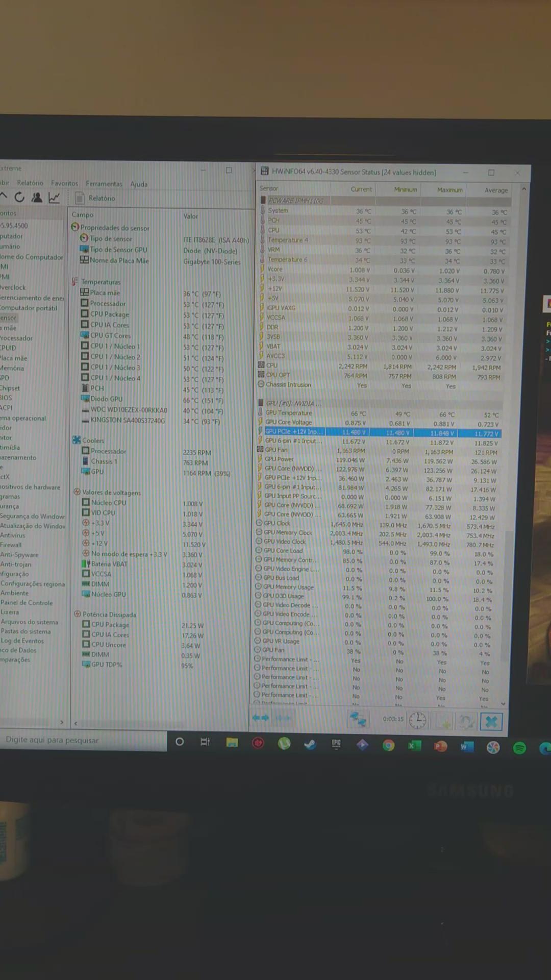
Task: Click the HWiNFO reset min/max values icon
Action: pyautogui.click(x=466, y=721)
